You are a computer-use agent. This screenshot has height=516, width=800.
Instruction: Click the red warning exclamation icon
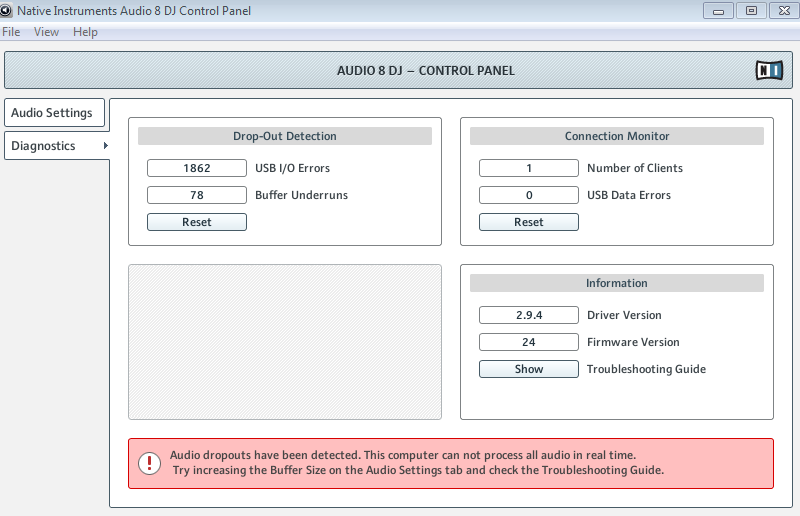coord(149,463)
